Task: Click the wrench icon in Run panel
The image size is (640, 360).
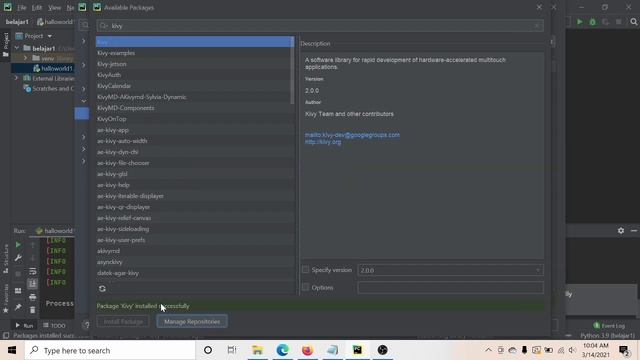Action: tap(18, 258)
